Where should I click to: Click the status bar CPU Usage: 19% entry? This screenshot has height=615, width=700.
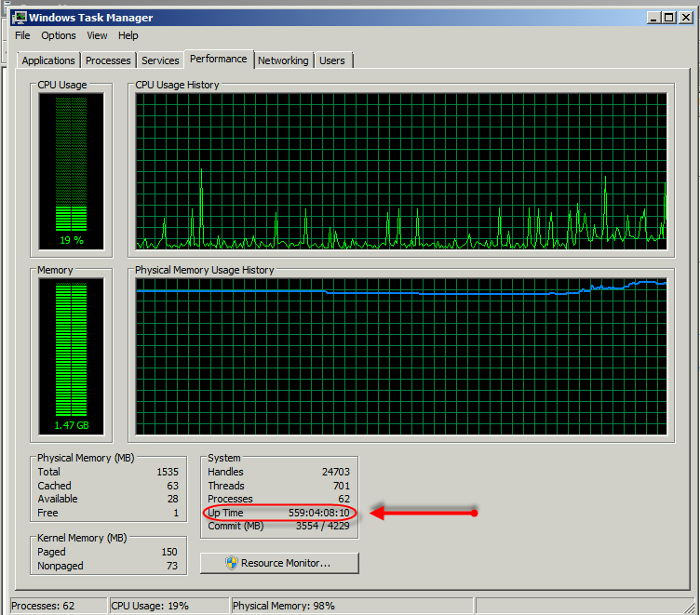click(x=168, y=606)
